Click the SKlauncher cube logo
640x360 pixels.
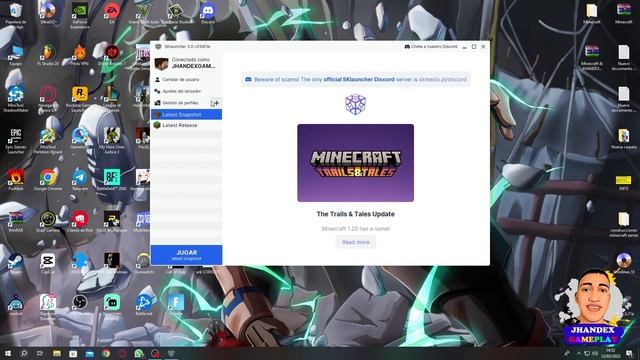(356, 104)
